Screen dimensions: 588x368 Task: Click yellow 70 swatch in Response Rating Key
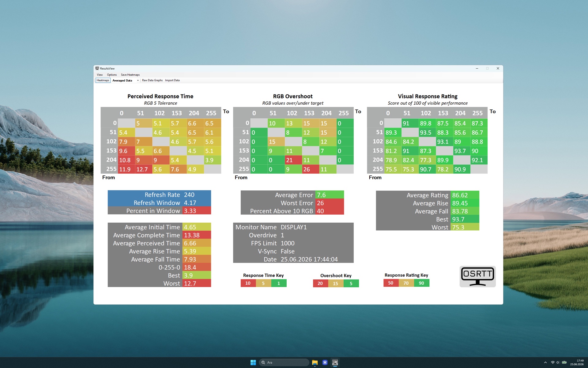coord(406,283)
